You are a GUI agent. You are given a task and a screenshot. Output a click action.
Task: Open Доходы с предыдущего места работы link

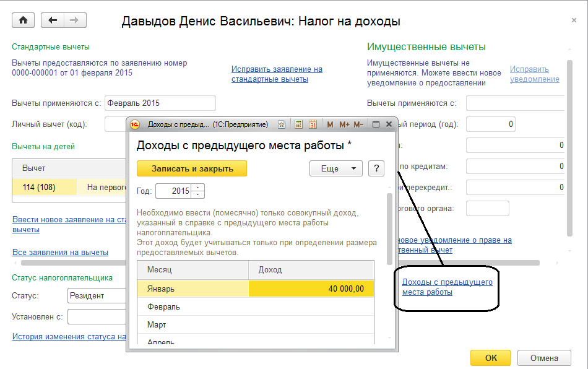click(x=447, y=287)
